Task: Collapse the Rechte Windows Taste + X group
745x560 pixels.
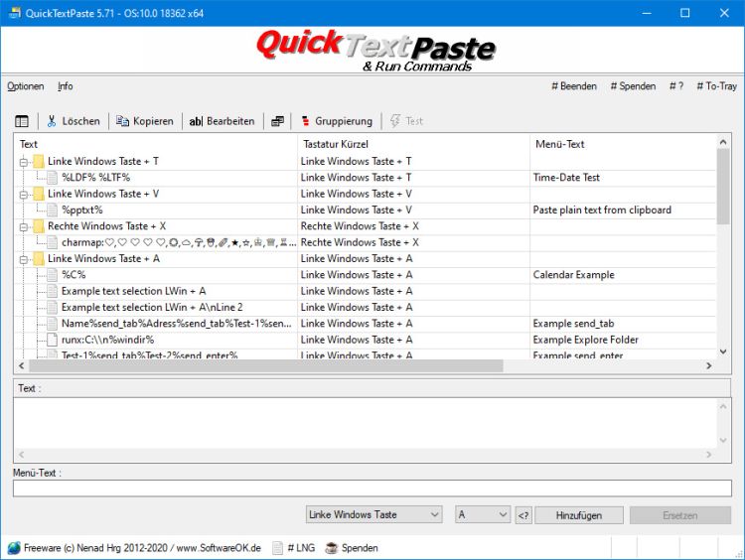Action: pyautogui.click(x=23, y=226)
